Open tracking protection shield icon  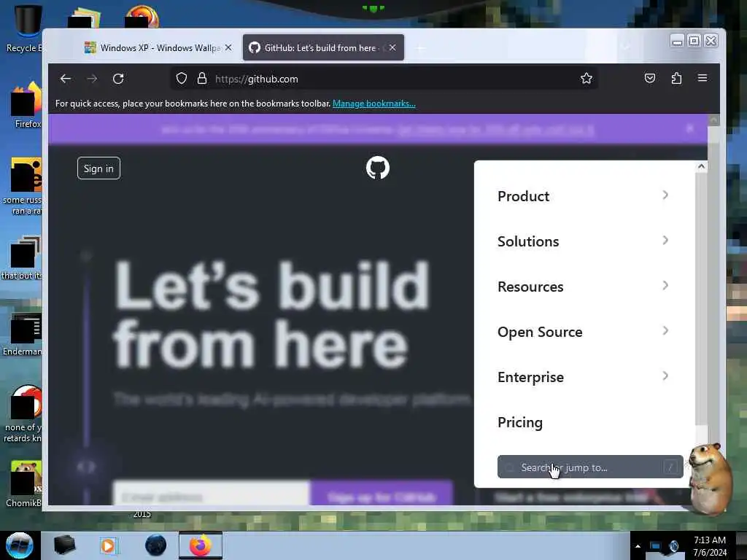click(182, 79)
